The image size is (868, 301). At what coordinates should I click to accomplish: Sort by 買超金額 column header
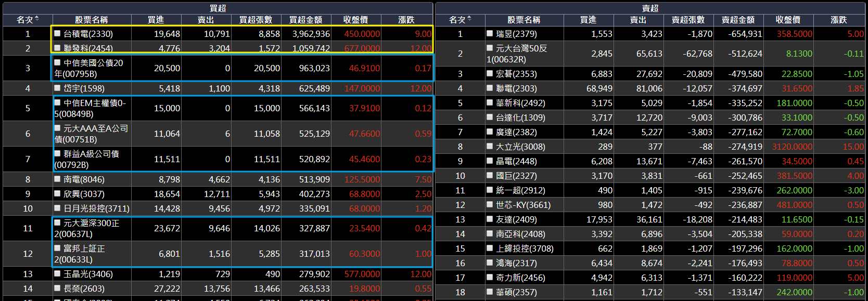(x=305, y=20)
